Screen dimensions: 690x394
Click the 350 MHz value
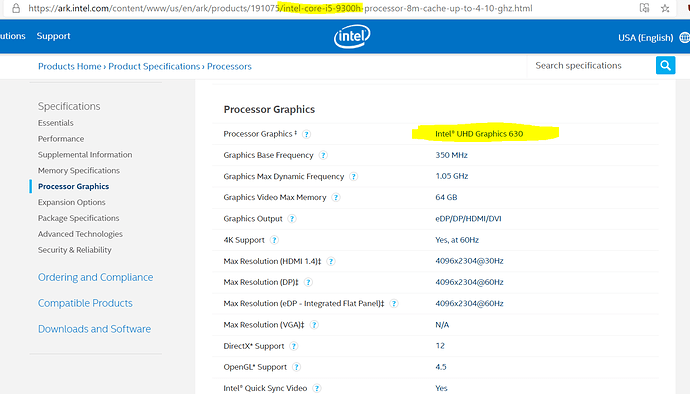[451, 155]
